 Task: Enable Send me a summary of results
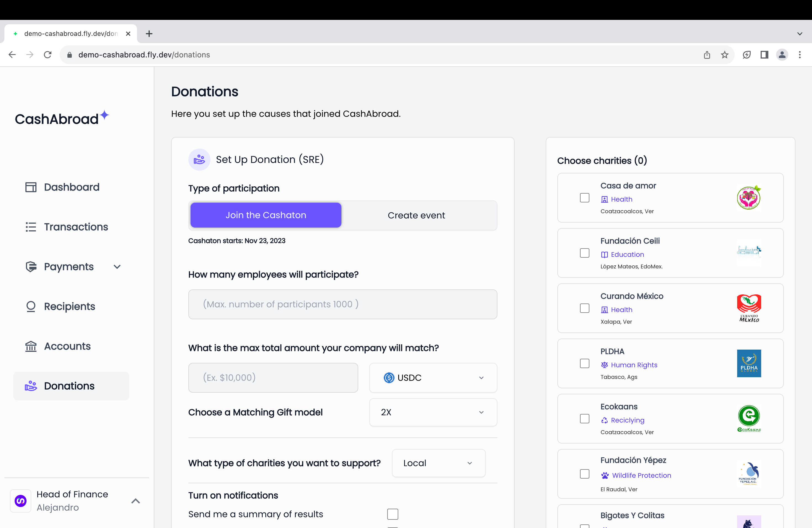(x=392, y=514)
